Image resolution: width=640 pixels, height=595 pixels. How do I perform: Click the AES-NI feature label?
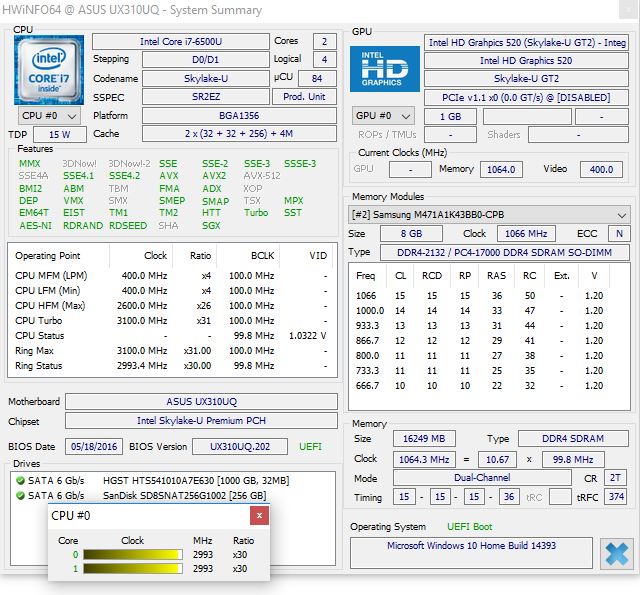(36, 226)
